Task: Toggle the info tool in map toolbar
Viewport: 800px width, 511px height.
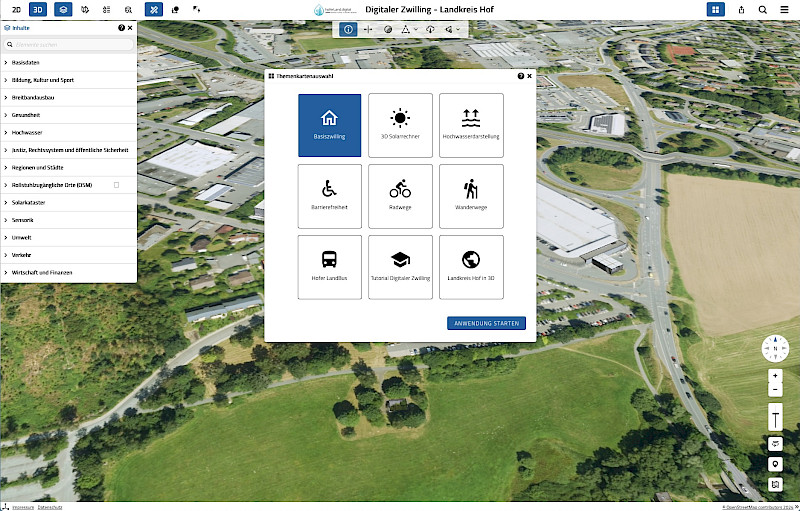Action: (x=347, y=30)
